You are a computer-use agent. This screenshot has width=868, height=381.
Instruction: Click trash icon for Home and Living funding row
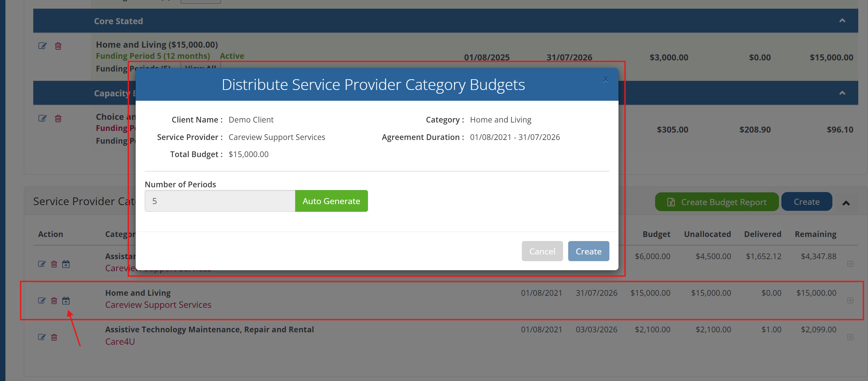[58, 46]
